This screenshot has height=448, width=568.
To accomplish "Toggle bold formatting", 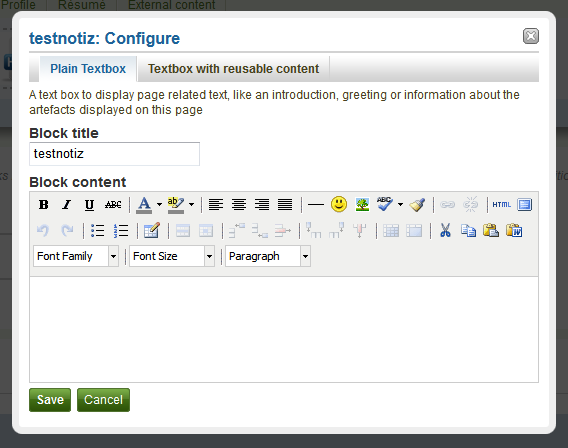I will (x=43, y=205).
